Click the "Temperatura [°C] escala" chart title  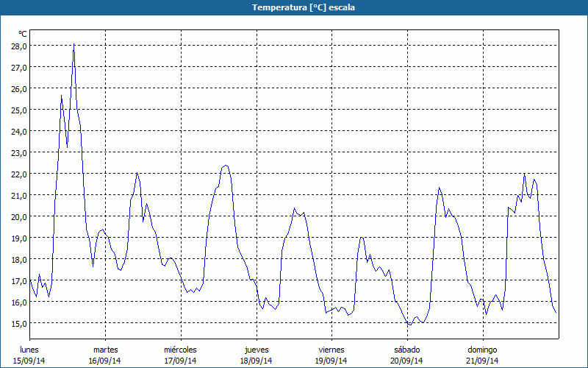pyautogui.click(x=294, y=7)
